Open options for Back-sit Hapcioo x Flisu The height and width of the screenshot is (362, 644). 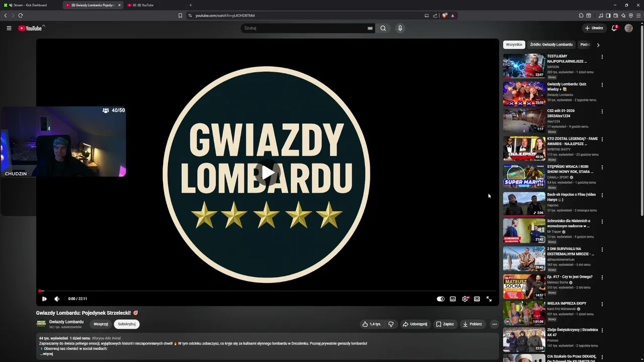[x=602, y=195]
